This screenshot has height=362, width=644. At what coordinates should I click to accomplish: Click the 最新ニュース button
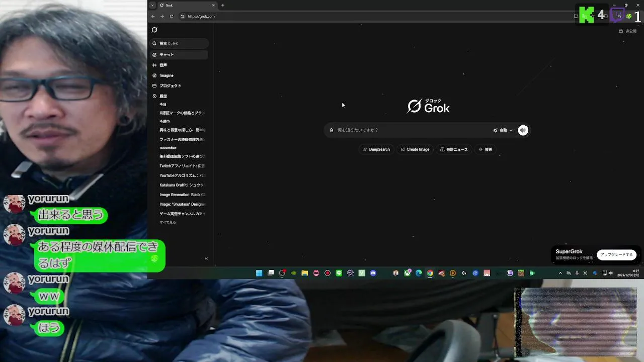point(454,149)
